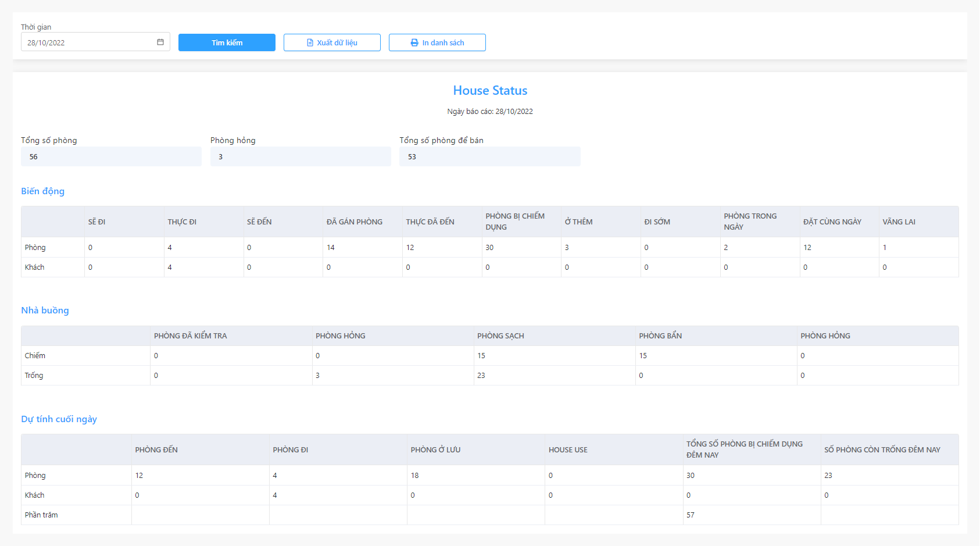Click the Tổng số phòng để bán field
The width and height of the screenshot is (980, 546).
[490, 156]
